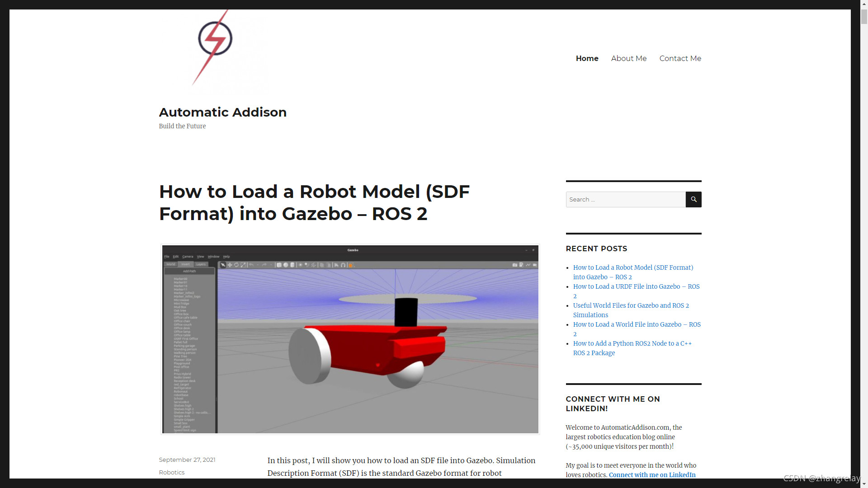Focus the Search input field
Viewport: 868px width, 488px height.
pos(625,199)
